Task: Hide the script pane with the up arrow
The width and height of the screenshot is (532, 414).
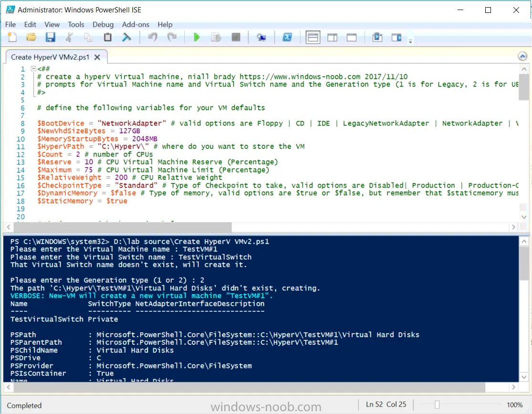Action: pyautogui.click(x=522, y=56)
